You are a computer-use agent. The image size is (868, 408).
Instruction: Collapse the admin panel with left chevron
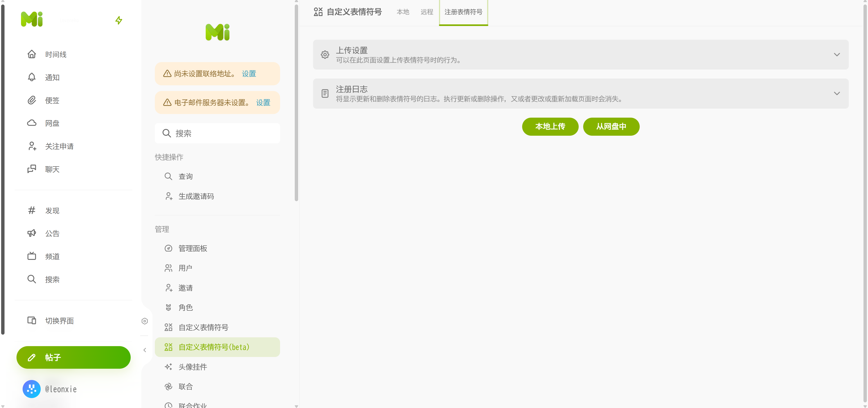click(145, 350)
